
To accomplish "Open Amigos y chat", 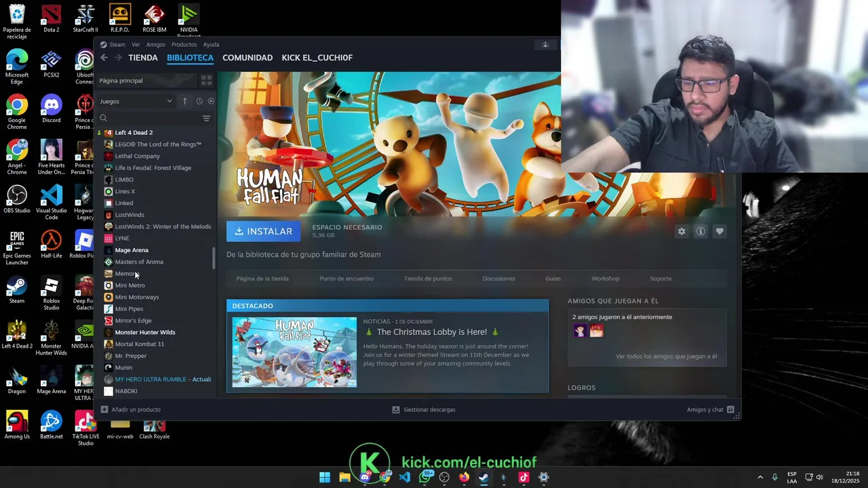I will (710, 409).
